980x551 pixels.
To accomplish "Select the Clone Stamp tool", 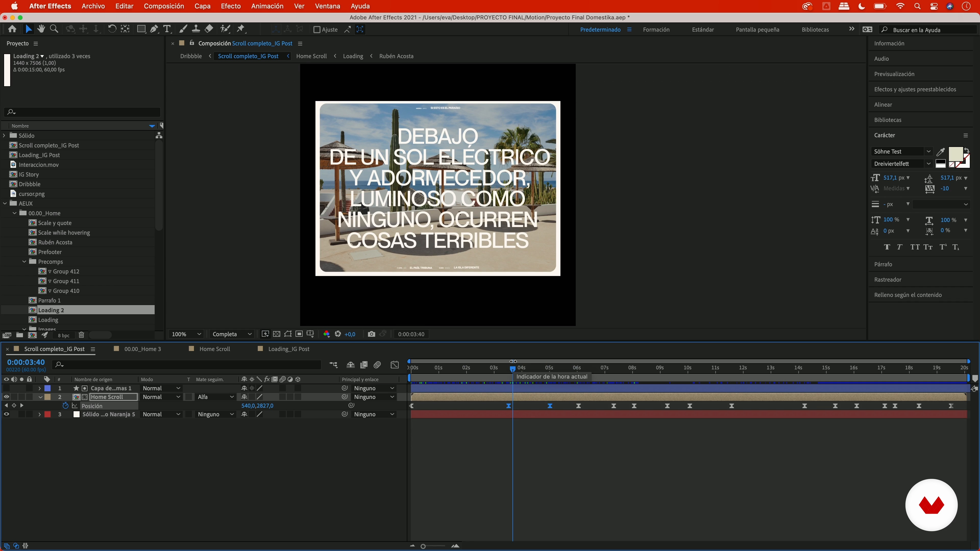I will (196, 29).
